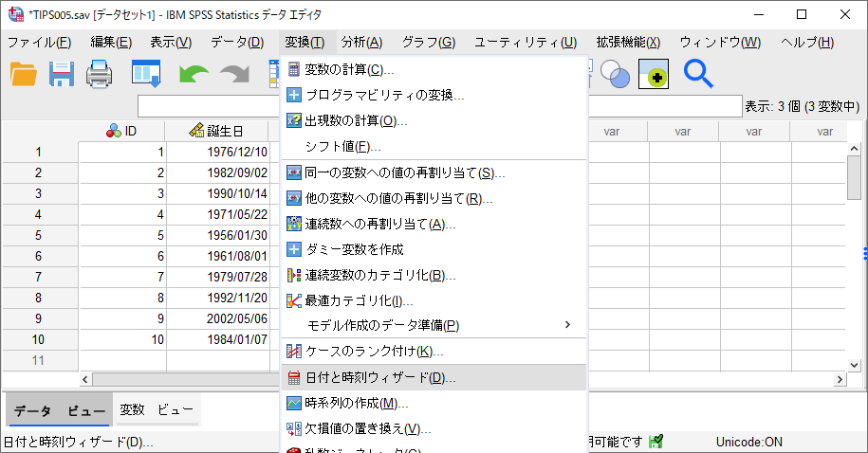Screen dimensions: 868x453
Task: Select row header number 5
Action: 39,236
